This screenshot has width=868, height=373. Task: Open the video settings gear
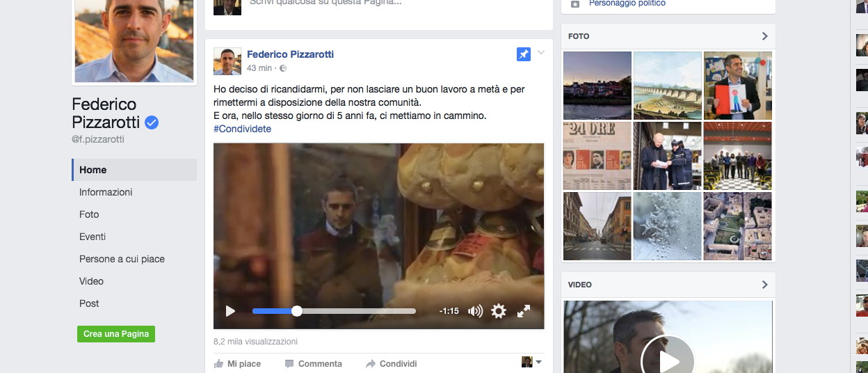click(x=499, y=311)
